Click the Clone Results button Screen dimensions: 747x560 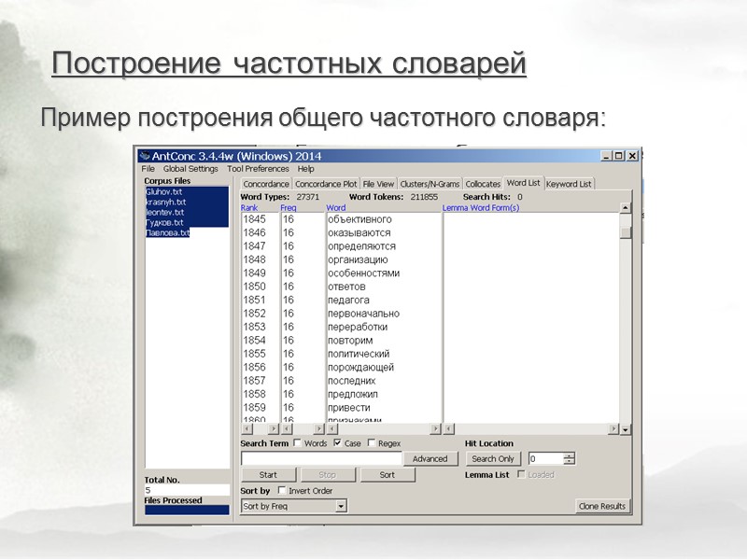tap(602, 504)
